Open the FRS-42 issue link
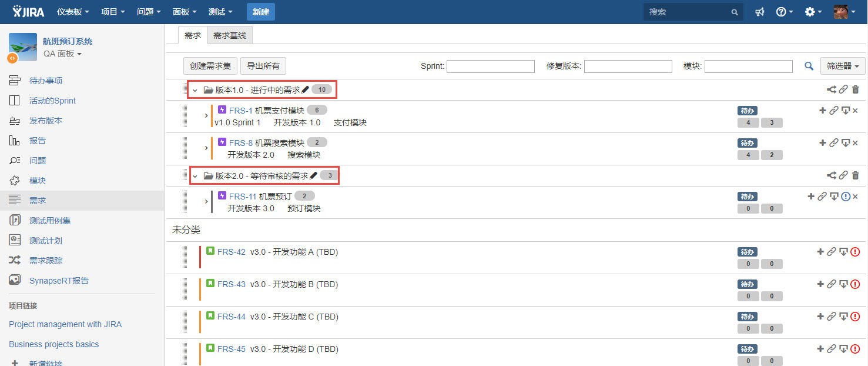868x366 pixels. coord(232,252)
